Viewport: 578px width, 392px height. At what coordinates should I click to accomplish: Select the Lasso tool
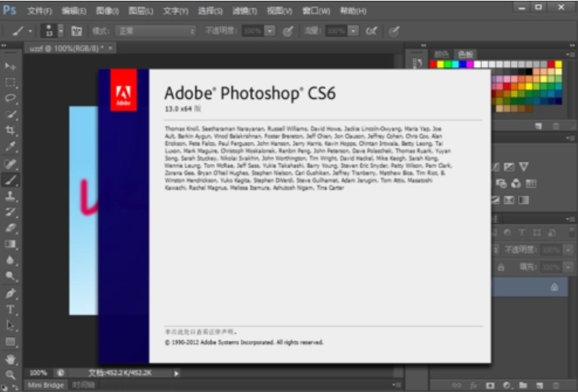11,98
